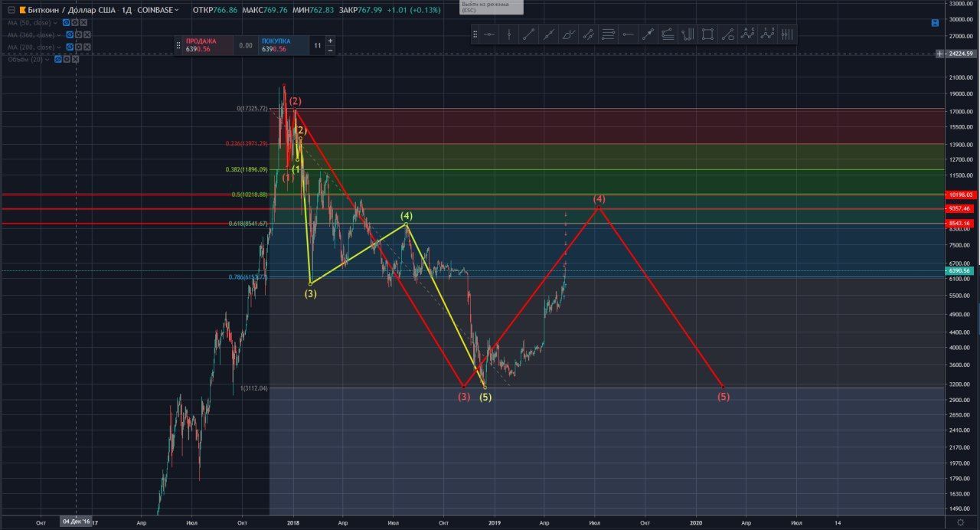This screenshot has width=980, height=530.
Task: Grab the drawing toolbar drag handle
Action: click(475, 34)
